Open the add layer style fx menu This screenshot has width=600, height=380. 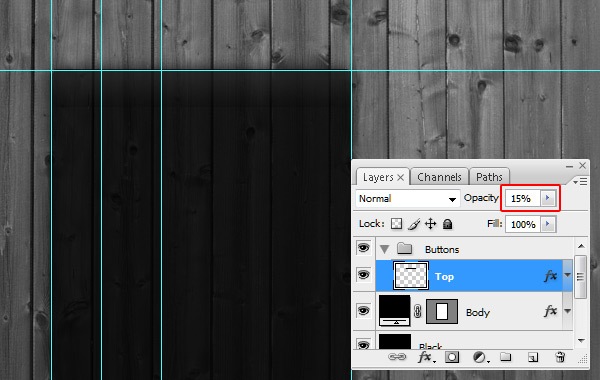426,357
